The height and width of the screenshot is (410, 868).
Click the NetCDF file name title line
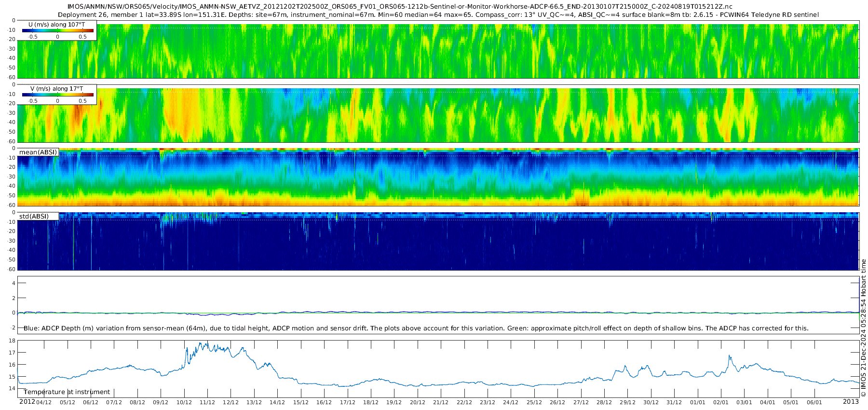(400, 7)
